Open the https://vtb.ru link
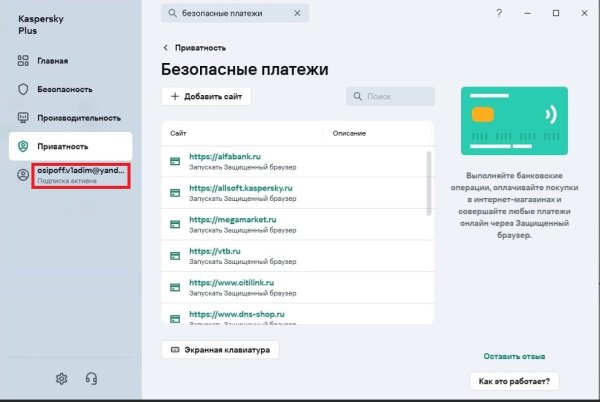 pos(215,251)
